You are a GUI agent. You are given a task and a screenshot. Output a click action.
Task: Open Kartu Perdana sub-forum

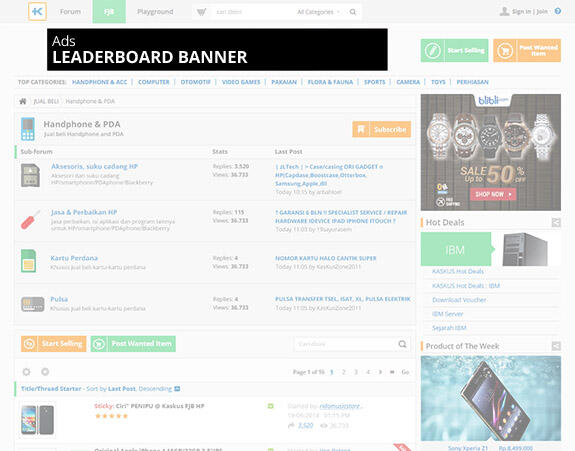tap(74, 258)
